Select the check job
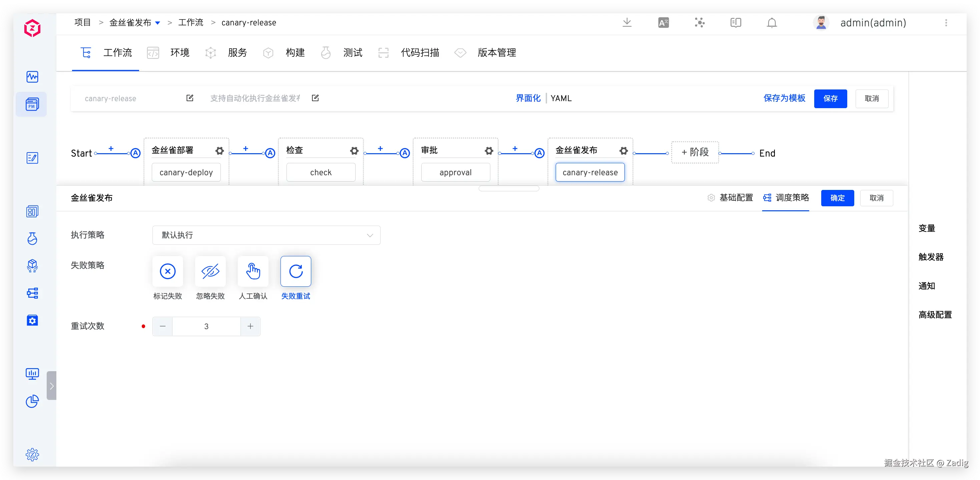 coord(321,173)
